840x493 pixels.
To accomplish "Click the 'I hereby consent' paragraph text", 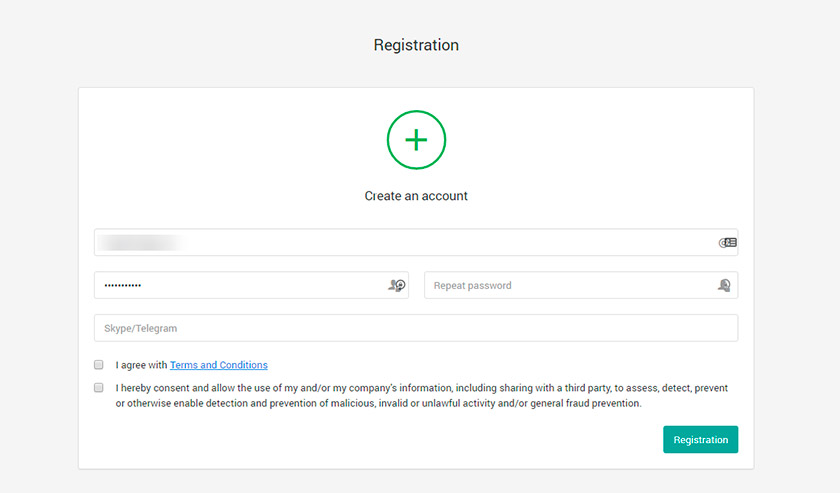I will click(x=422, y=395).
